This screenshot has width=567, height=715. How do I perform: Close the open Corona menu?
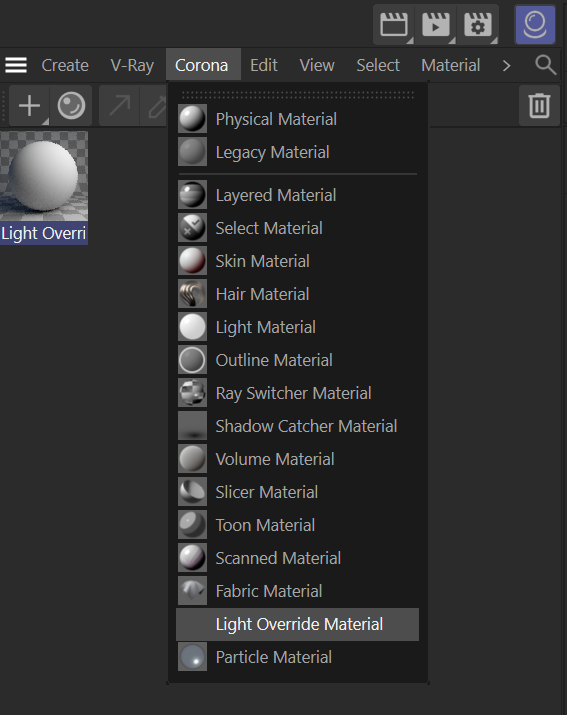click(202, 65)
